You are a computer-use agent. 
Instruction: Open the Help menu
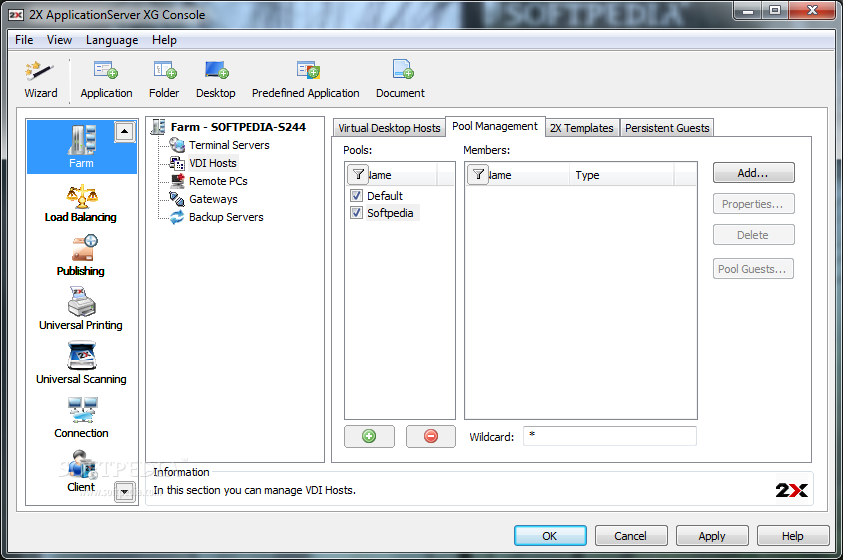click(164, 40)
